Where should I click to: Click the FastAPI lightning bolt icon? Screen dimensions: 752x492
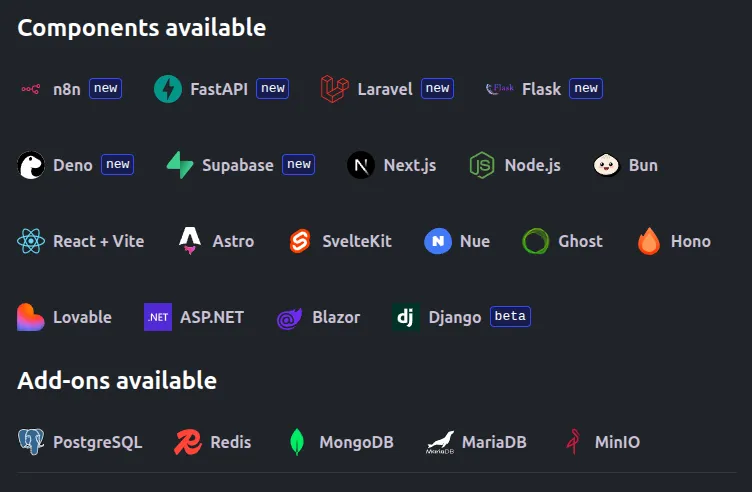[168, 89]
